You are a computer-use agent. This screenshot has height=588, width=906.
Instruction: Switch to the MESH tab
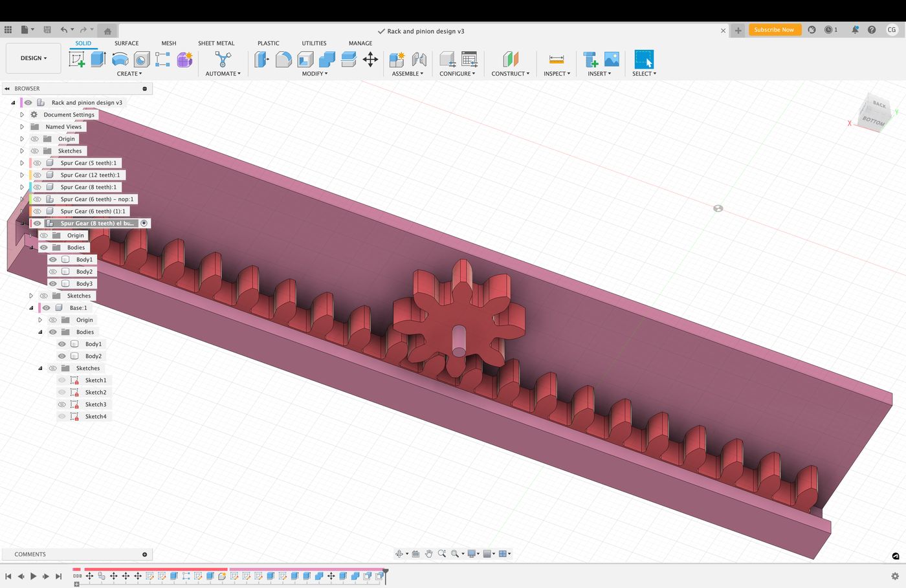[x=169, y=43]
